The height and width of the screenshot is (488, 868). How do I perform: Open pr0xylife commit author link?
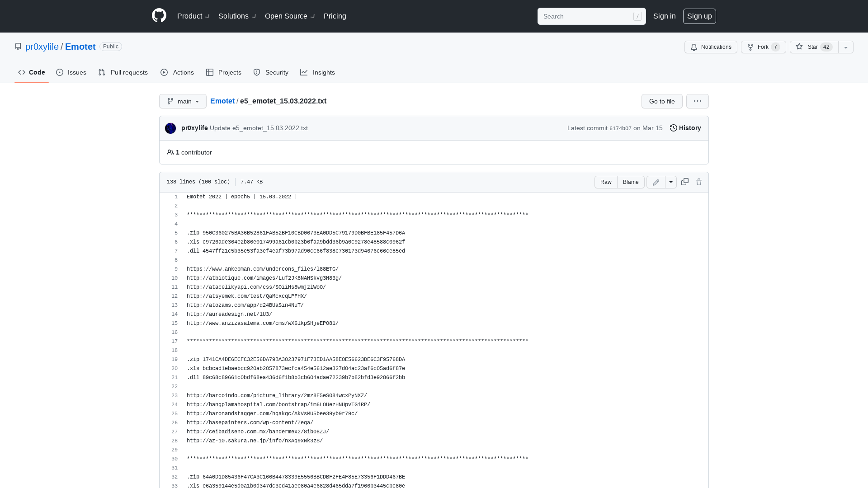(x=194, y=128)
